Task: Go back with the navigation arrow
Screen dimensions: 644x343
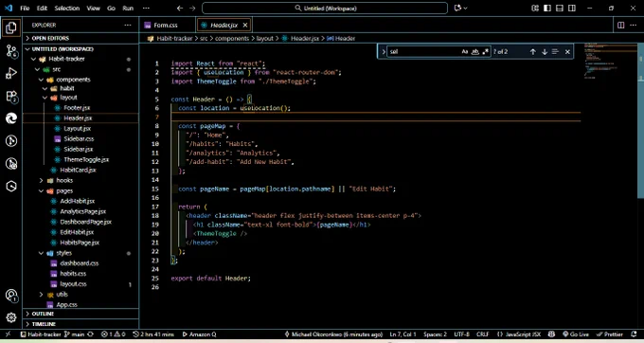Action: click(180, 8)
